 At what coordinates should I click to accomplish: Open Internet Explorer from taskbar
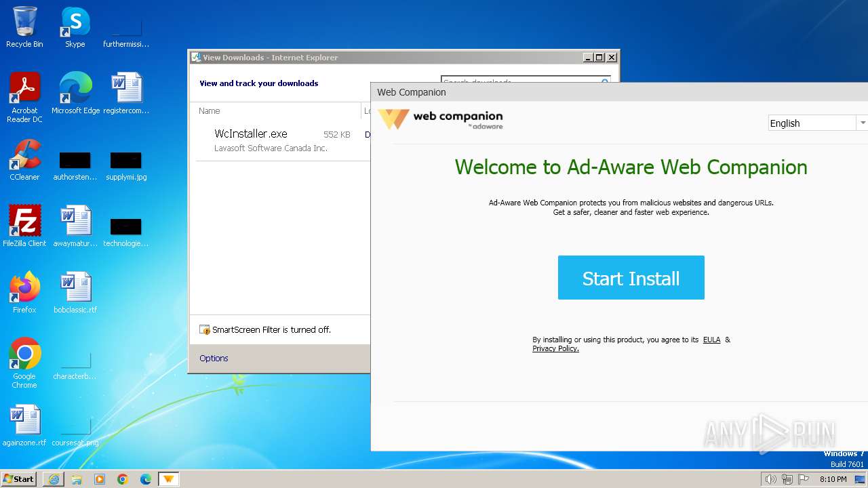[x=54, y=479]
